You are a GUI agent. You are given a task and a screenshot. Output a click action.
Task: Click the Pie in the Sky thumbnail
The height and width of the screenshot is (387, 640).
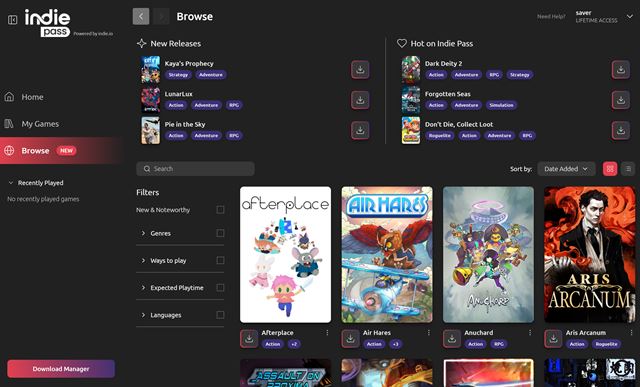[x=151, y=130]
